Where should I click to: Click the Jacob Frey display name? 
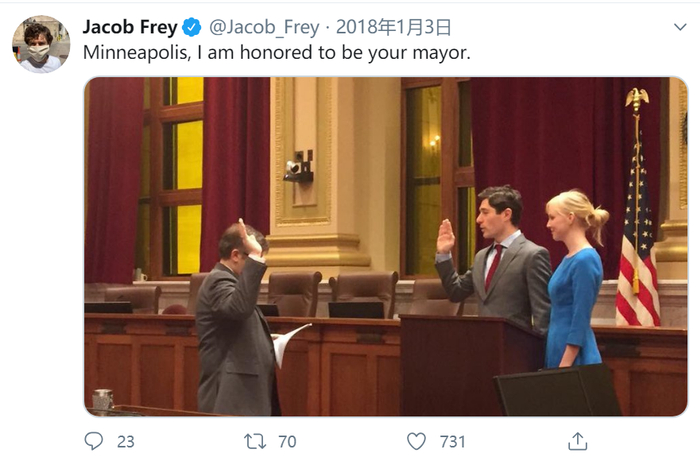pos(130,27)
